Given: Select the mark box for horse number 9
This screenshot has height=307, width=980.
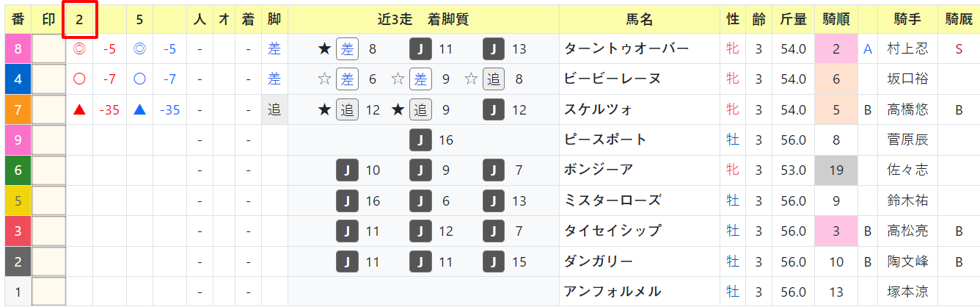Looking at the screenshot, I should point(49,140).
